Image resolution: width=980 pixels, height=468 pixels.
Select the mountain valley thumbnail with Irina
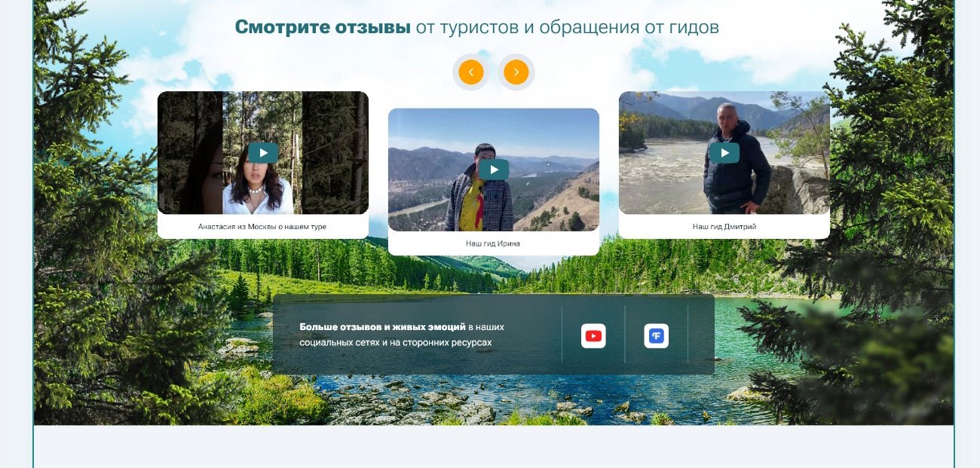tap(494, 170)
